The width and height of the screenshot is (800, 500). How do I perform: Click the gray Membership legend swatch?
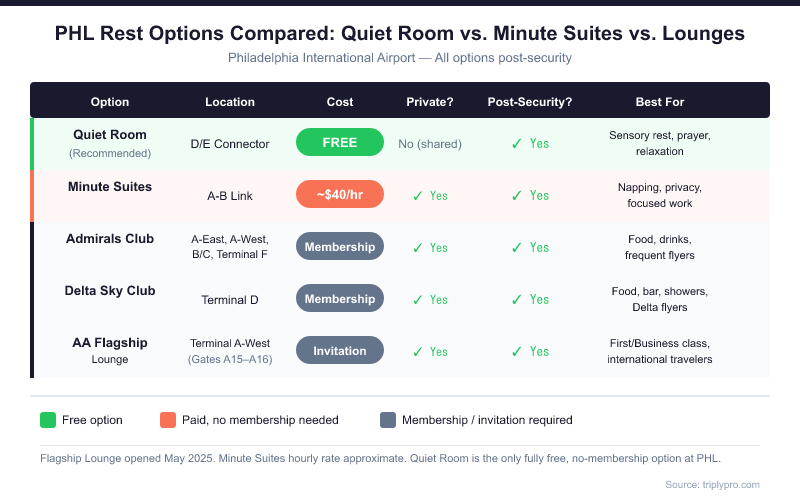point(387,420)
